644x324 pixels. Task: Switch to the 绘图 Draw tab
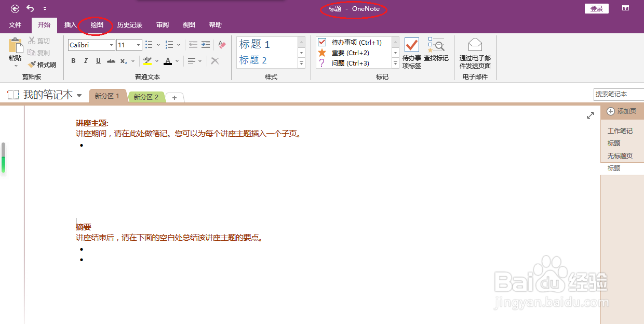coord(97,25)
